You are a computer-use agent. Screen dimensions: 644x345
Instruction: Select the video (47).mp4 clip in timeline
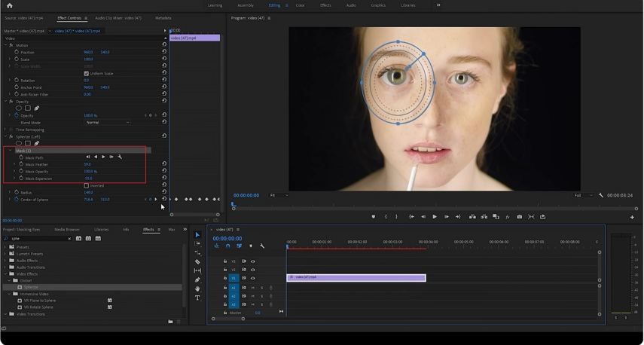click(x=356, y=278)
